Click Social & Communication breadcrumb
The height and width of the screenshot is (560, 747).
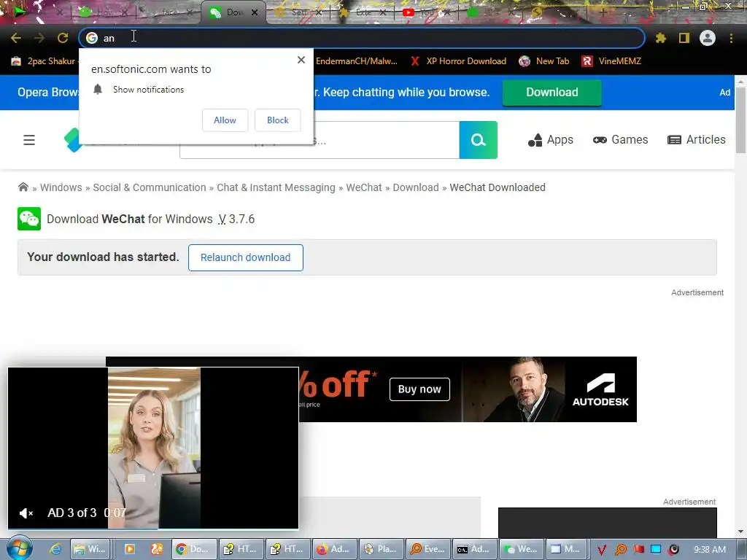click(x=150, y=187)
